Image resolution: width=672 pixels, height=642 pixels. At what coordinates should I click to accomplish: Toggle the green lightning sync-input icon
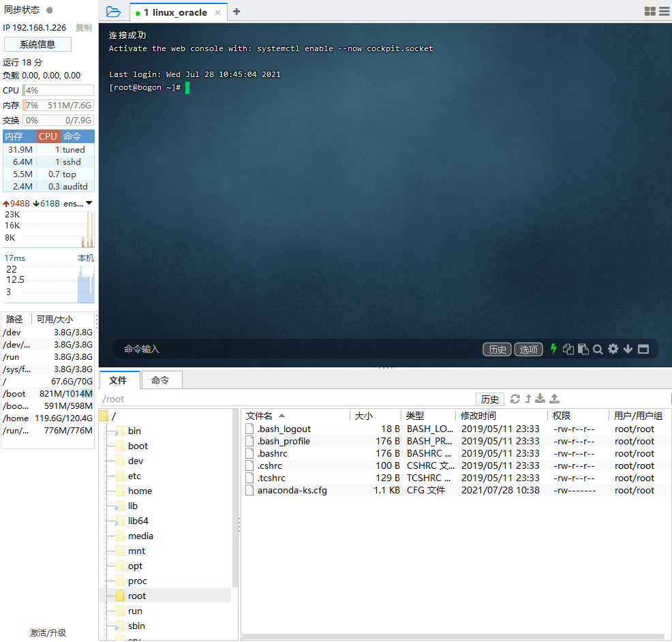click(553, 349)
